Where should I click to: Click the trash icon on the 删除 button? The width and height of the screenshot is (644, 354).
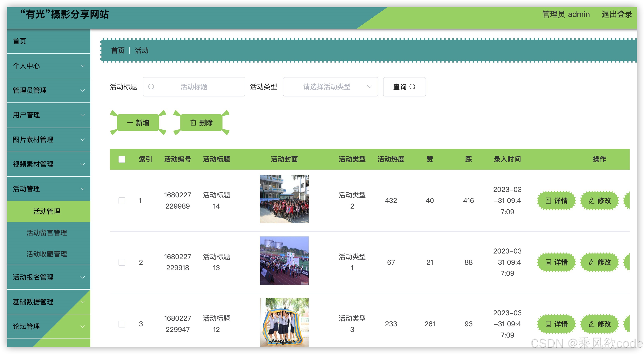(193, 123)
